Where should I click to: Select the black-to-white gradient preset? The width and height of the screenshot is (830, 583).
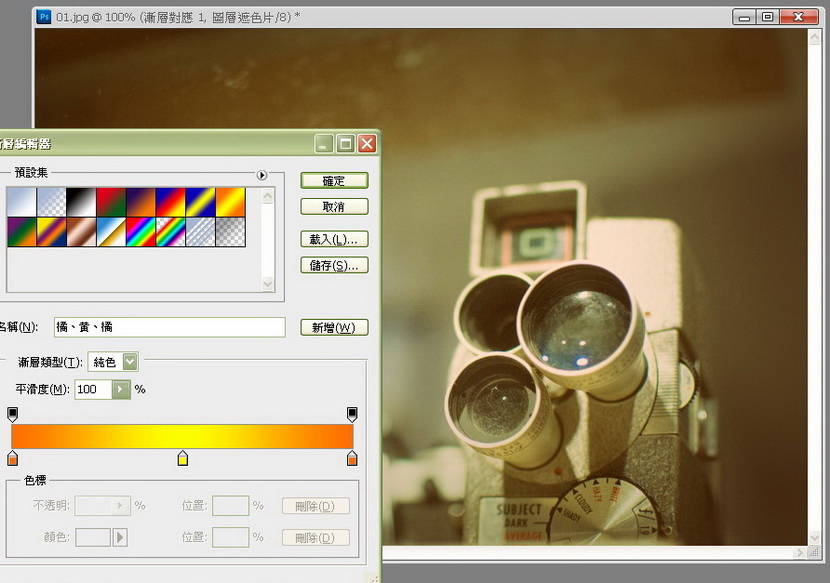tap(81, 202)
